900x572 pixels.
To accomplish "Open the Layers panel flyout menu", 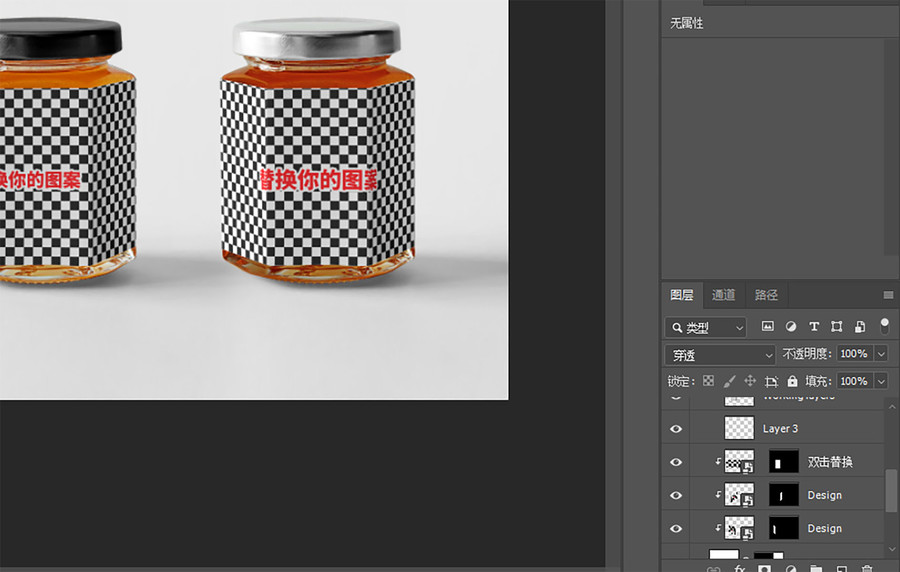I will click(x=889, y=295).
